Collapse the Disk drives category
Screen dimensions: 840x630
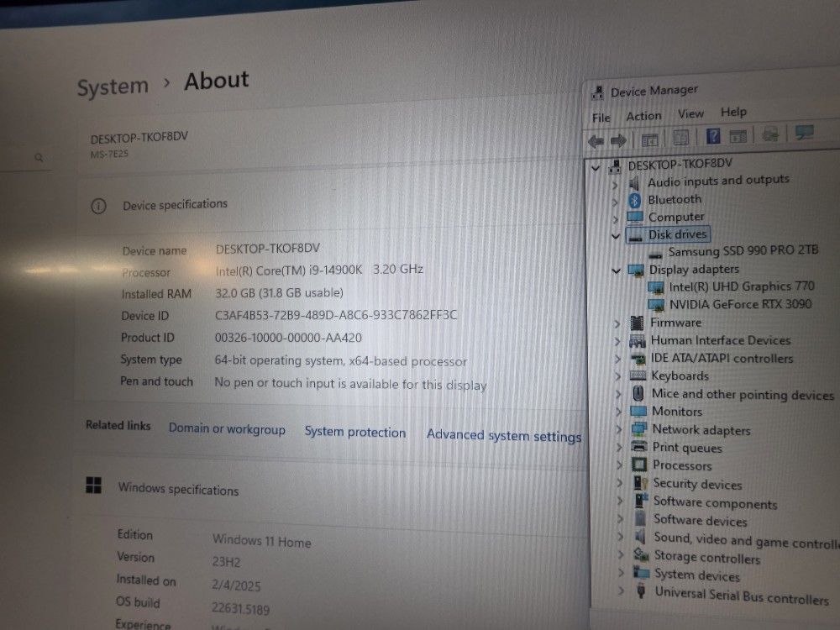coord(616,236)
